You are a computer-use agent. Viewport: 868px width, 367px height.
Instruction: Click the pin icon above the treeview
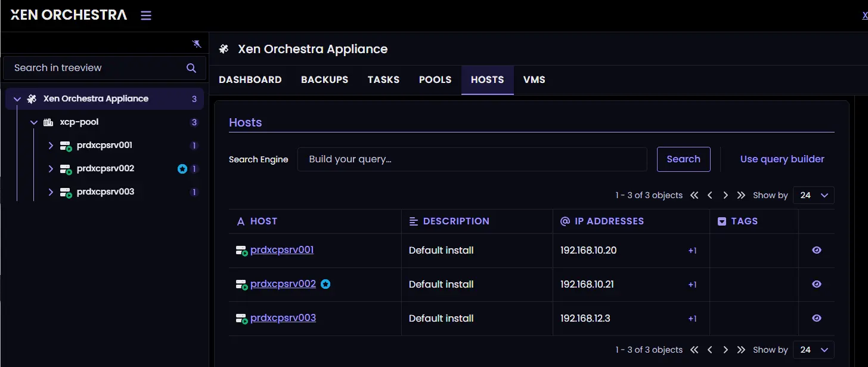click(197, 43)
